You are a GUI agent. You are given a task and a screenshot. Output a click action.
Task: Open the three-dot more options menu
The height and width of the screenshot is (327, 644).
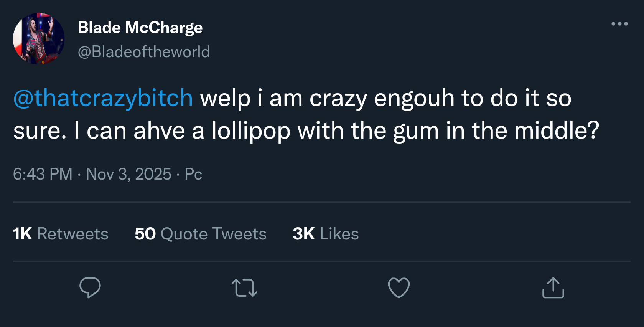pos(619,24)
